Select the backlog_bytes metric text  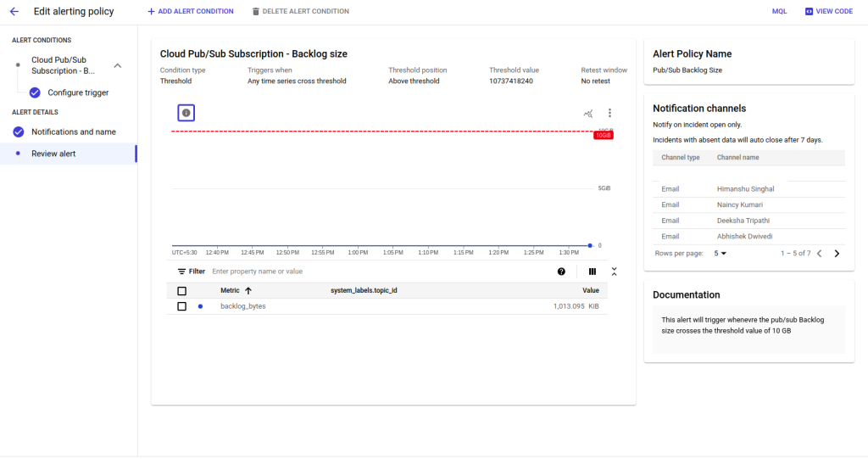[243, 306]
